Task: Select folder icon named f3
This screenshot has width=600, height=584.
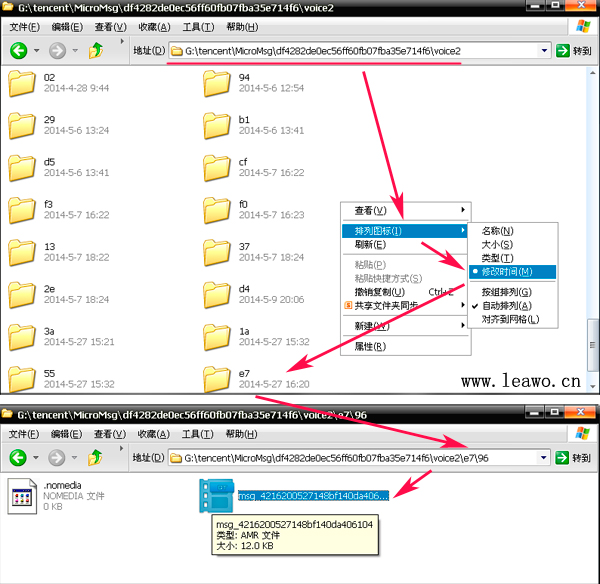Action: (22, 210)
